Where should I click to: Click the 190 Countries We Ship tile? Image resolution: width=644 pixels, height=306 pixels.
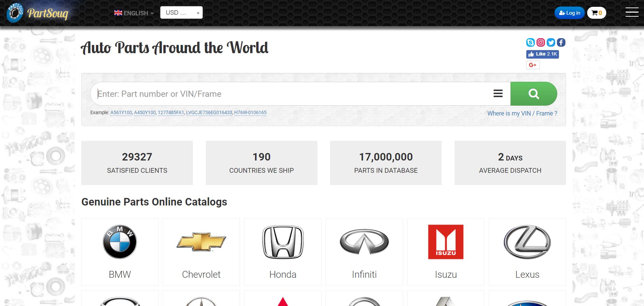point(262,163)
